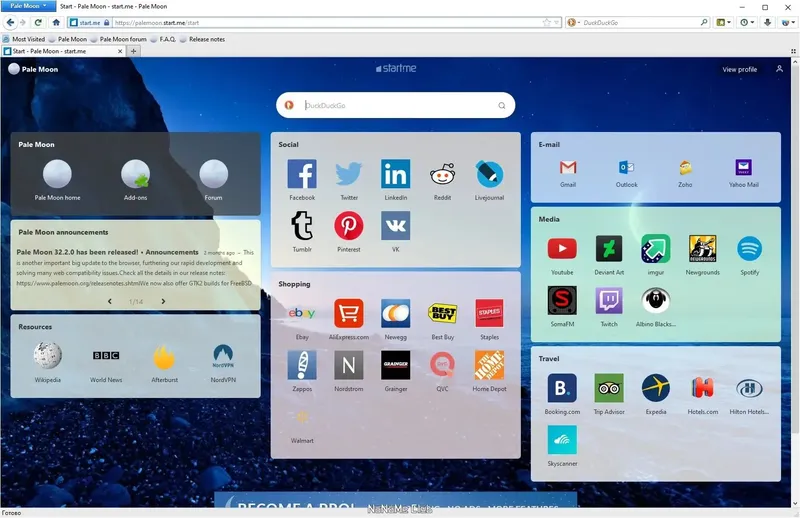The image size is (800, 518).
Task: Open a new tab with plus button
Action: click(x=133, y=51)
